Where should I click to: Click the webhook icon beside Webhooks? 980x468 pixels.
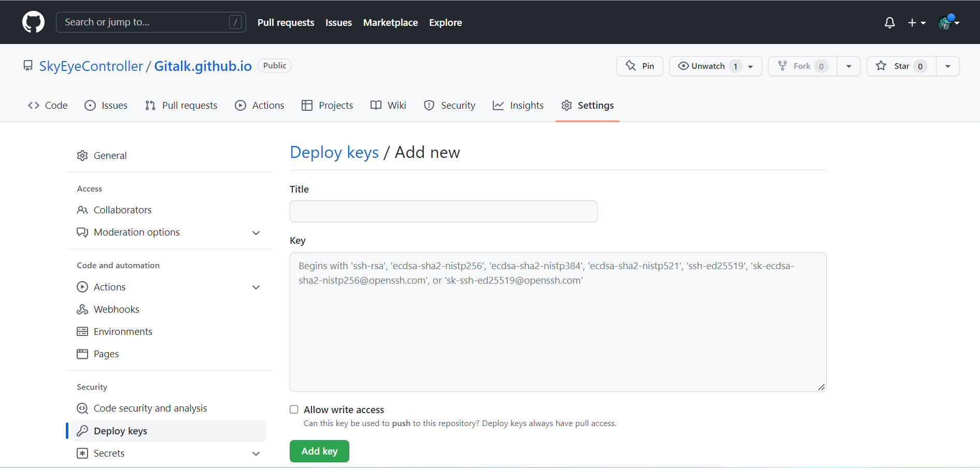click(82, 310)
